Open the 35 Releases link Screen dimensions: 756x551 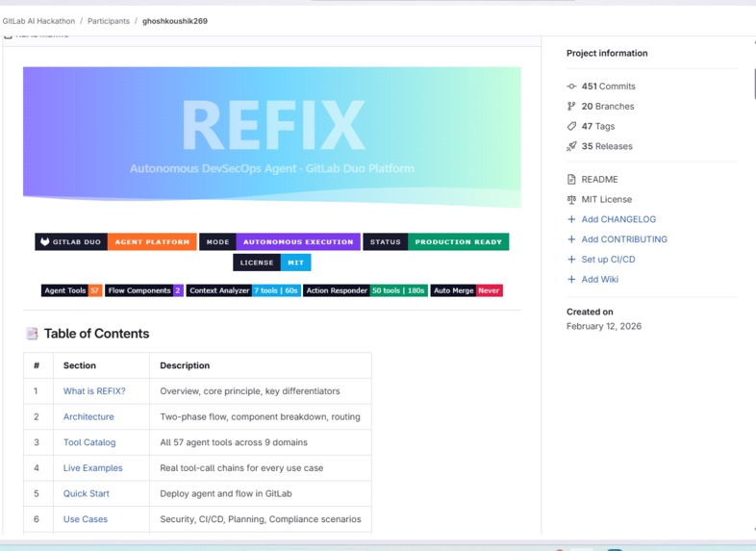607,146
